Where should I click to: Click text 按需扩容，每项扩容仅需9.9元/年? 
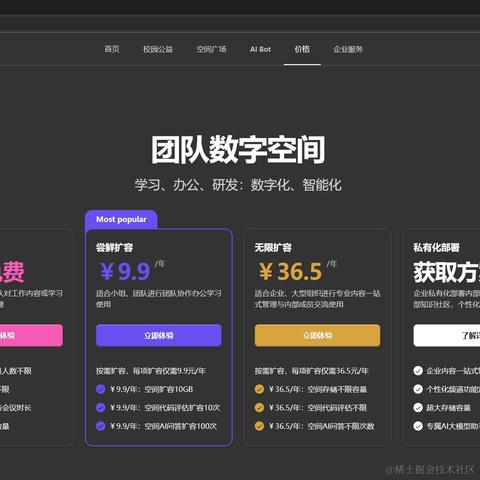tap(151, 371)
